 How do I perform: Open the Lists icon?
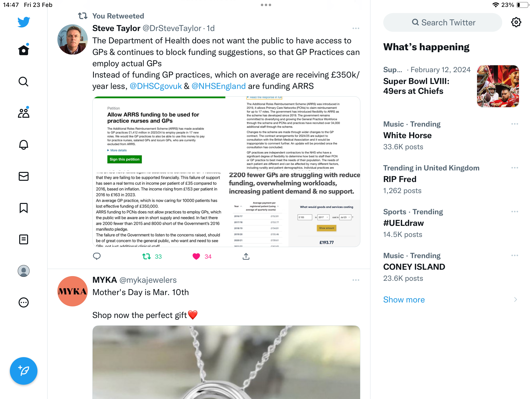(x=24, y=239)
